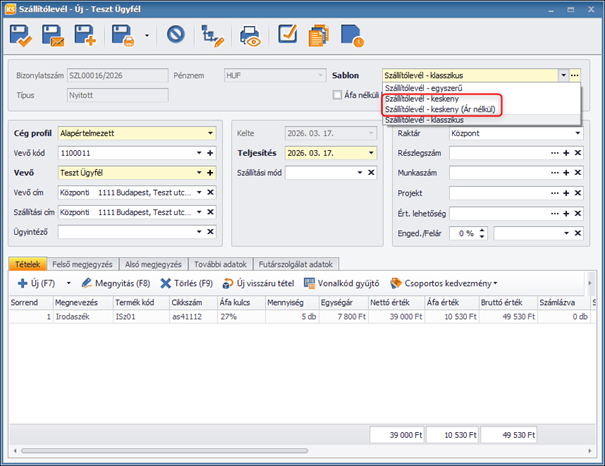The width and height of the screenshot is (605, 466).
Task: Open the save-print options arrow
Action: [147, 35]
